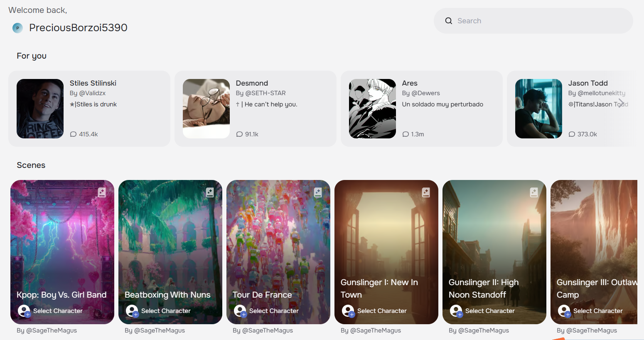The width and height of the screenshot is (644, 340).
Task: Click the scene badge icon on Gunslinger I card
Action: click(426, 192)
